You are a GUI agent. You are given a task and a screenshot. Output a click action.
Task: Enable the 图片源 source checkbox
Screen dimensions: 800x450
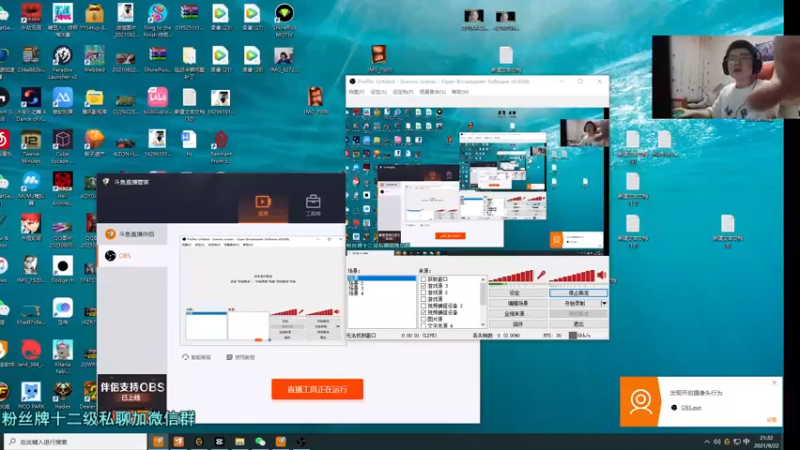pos(423,319)
